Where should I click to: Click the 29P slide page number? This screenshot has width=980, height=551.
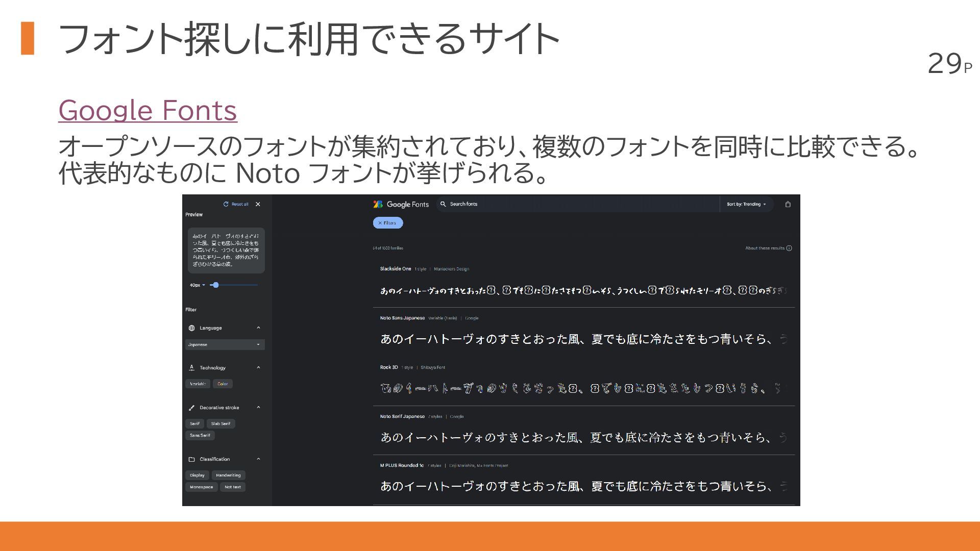(950, 64)
